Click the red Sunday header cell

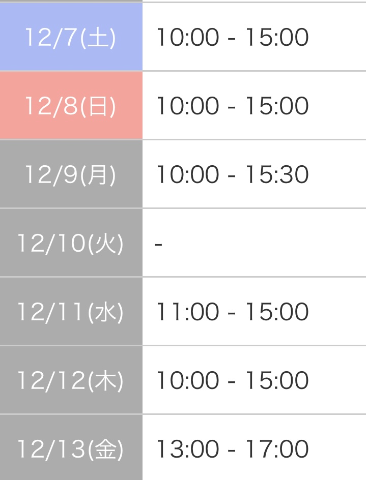point(71,105)
